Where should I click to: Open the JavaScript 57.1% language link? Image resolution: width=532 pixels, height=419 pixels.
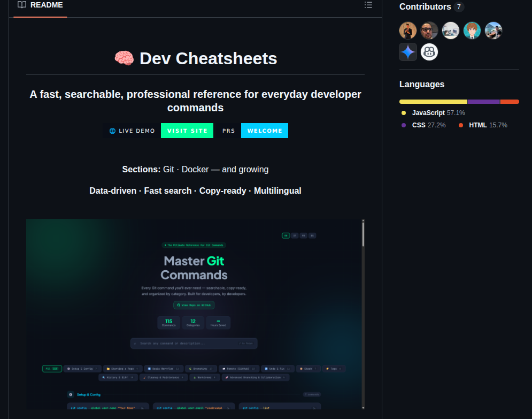coord(433,113)
